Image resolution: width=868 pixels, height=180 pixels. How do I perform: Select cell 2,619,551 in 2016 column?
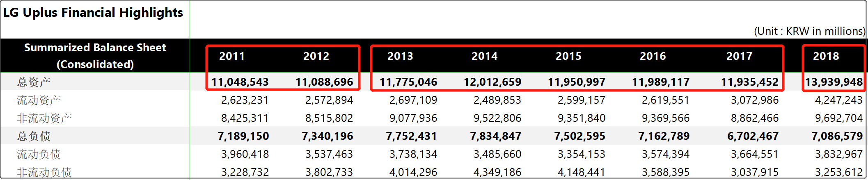pyautogui.click(x=666, y=100)
